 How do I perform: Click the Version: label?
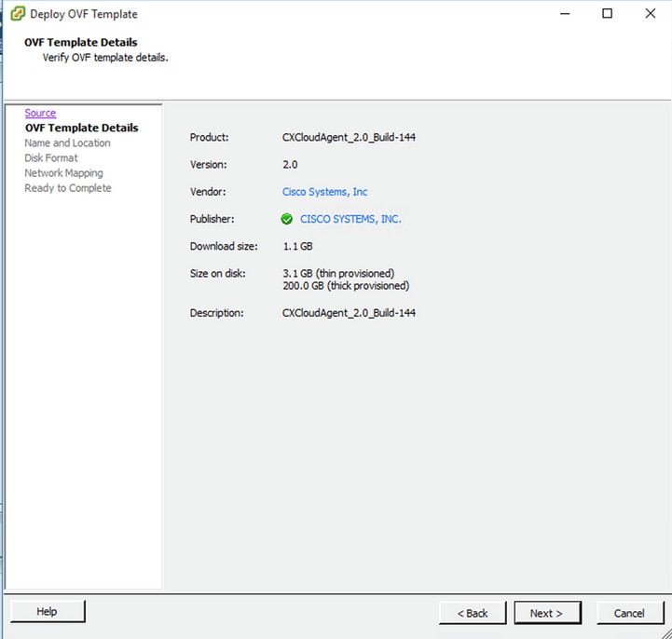208,165
